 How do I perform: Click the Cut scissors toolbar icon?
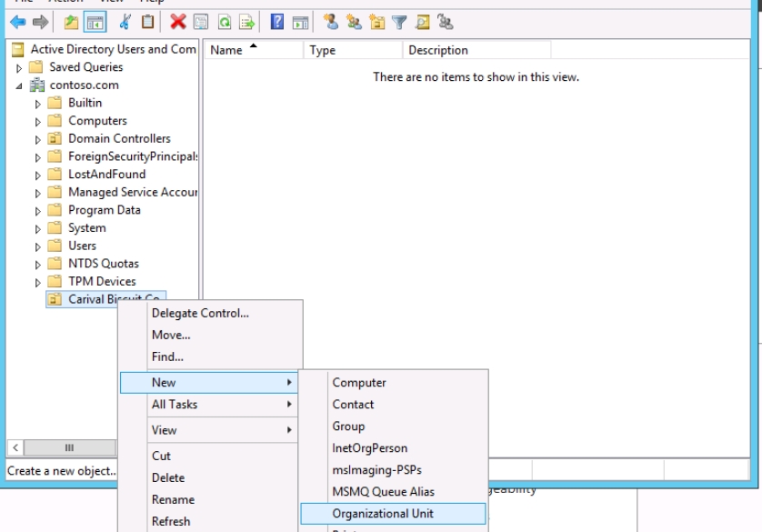point(125,22)
